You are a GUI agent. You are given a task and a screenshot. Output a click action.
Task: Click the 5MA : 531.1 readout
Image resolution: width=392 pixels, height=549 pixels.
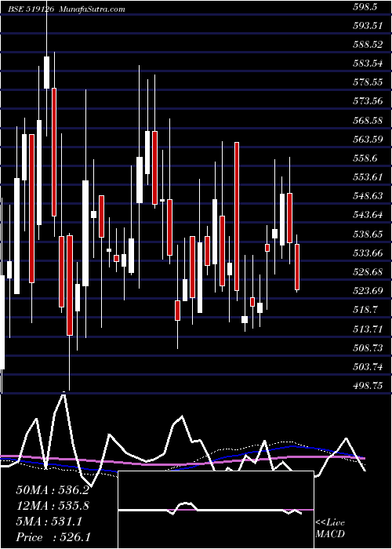tap(49, 522)
